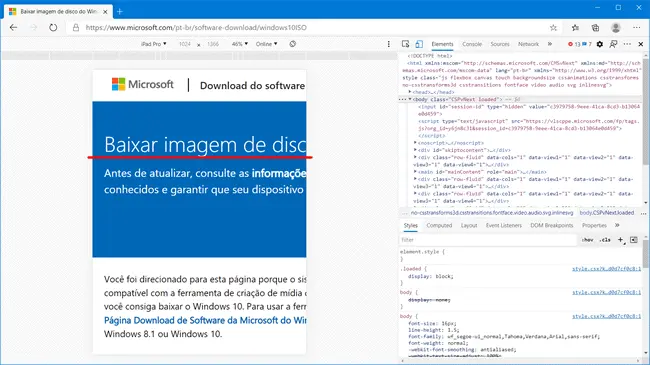Toggle the .cls element classes button
This screenshot has height=365, width=650.
[x=605, y=240]
